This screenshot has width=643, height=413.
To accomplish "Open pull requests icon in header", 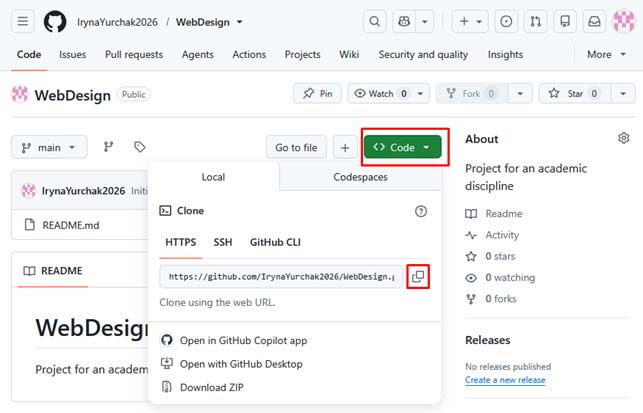I will (x=536, y=21).
